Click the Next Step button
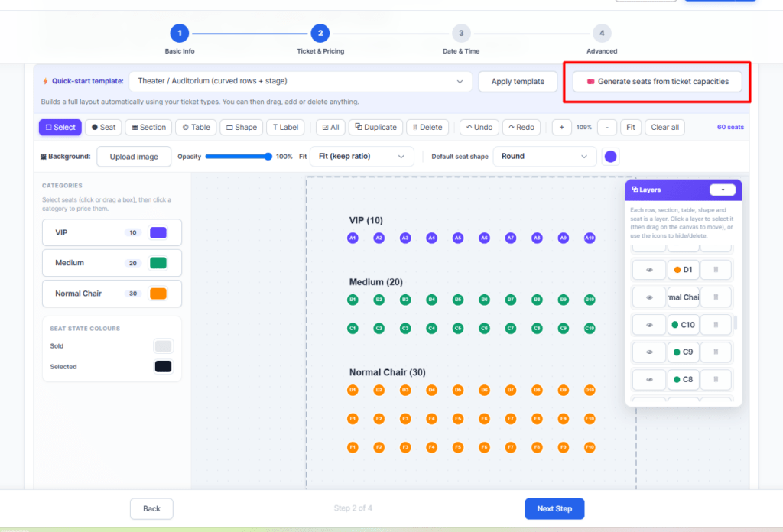 point(554,508)
